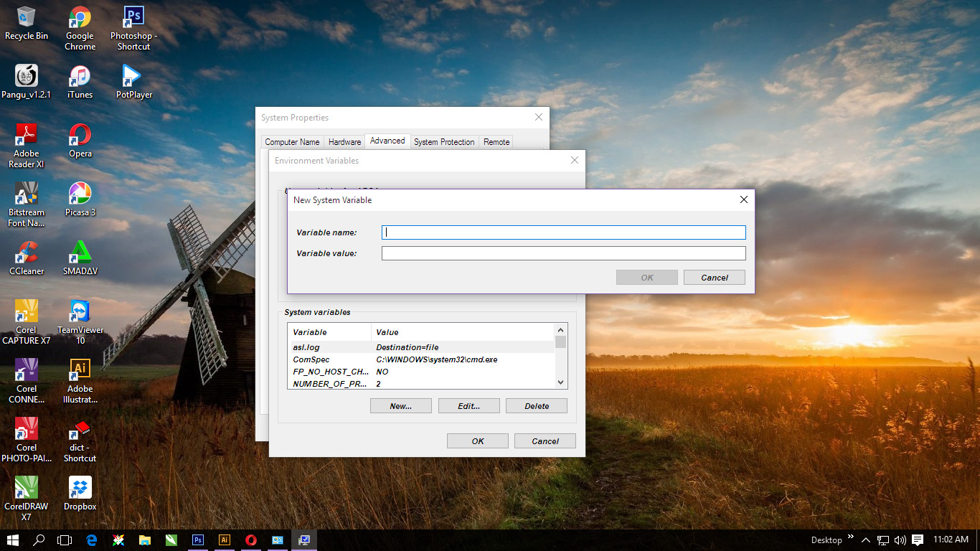Viewport: 980px width, 551px height.
Task: Open the Windows Start menu
Action: point(13,540)
